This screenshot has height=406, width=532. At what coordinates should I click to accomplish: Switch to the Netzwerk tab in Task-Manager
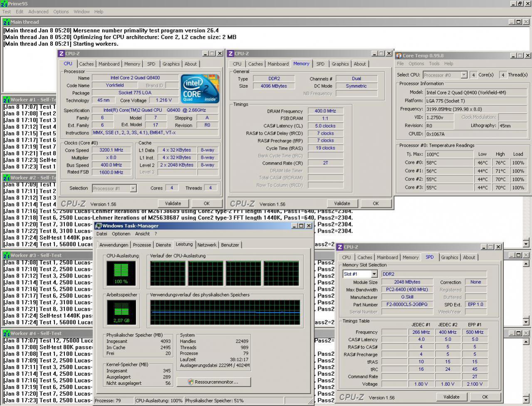(x=207, y=245)
